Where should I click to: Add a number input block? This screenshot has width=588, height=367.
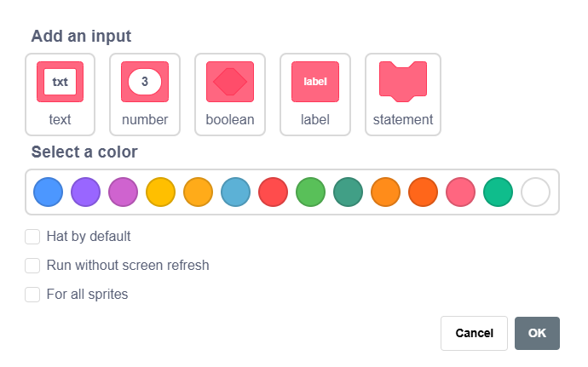pos(145,95)
